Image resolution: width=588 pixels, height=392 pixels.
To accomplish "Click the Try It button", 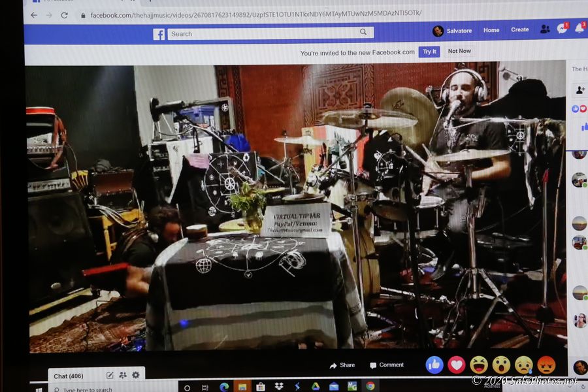I will pyautogui.click(x=429, y=52).
